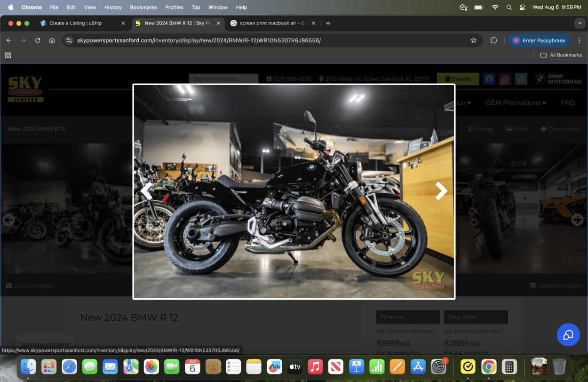Image resolution: width=588 pixels, height=382 pixels.
Task: Bookmark this page with star icon
Action: pyautogui.click(x=474, y=40)
